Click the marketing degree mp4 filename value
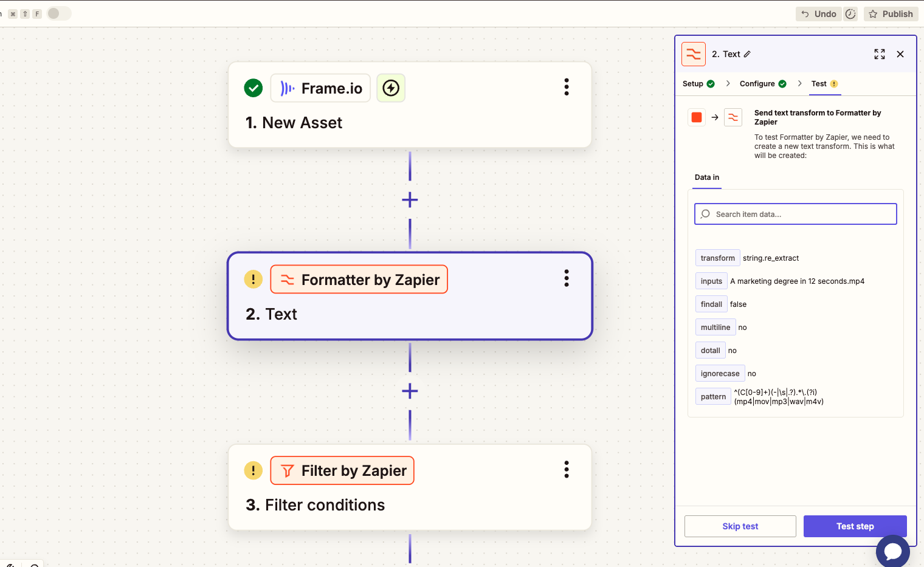Image resolution: width=924 pixels, height=567 pixels. pos(797,281)
